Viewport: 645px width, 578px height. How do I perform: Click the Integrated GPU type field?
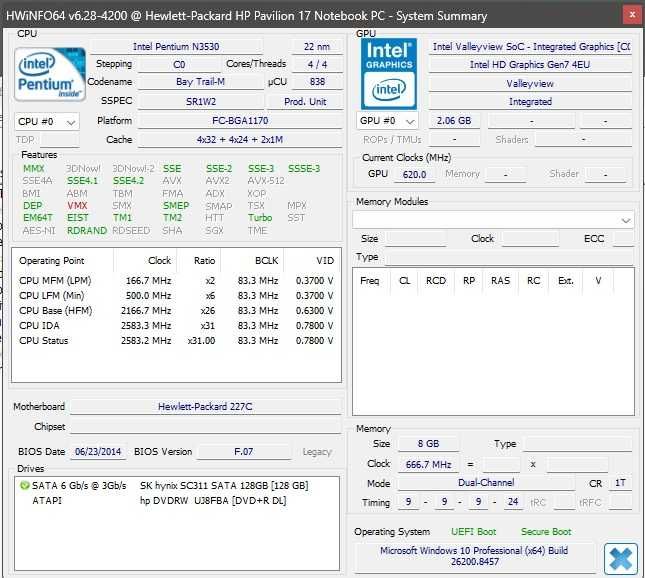530,102
